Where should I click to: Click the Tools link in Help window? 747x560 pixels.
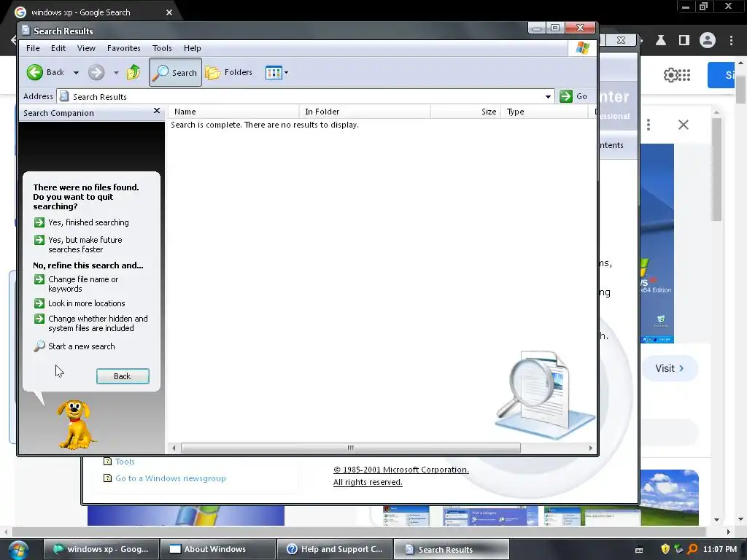click(x=125, y=462)
